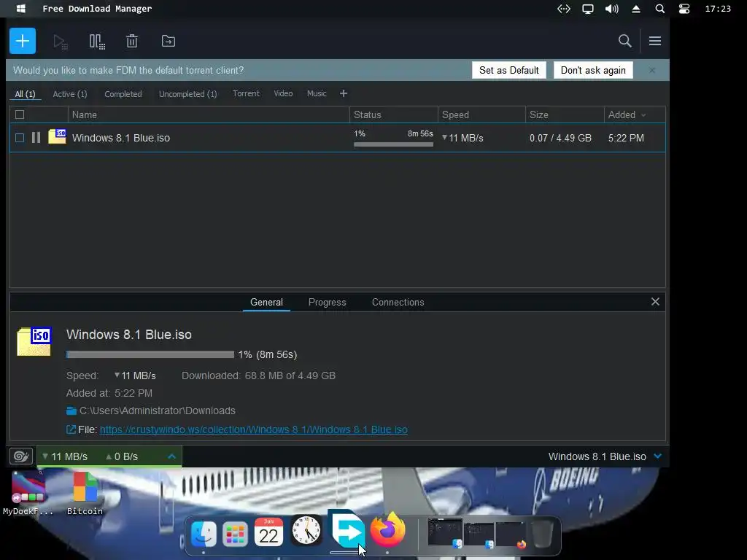
Task: Filter downloads by Torrent
Action: (246, 93)
